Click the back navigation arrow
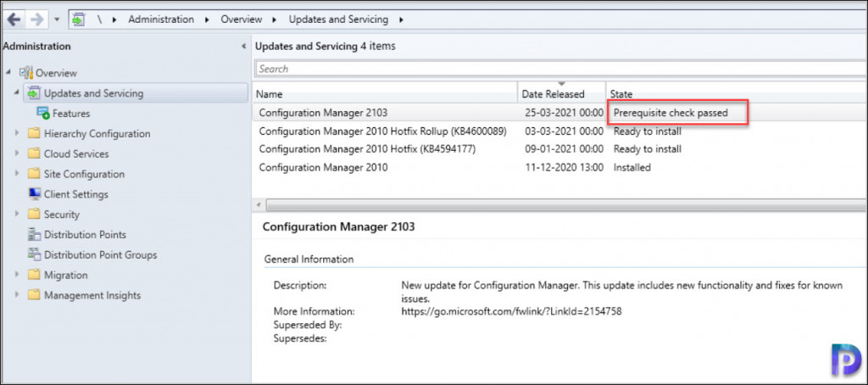 click(x=14, y=20)
